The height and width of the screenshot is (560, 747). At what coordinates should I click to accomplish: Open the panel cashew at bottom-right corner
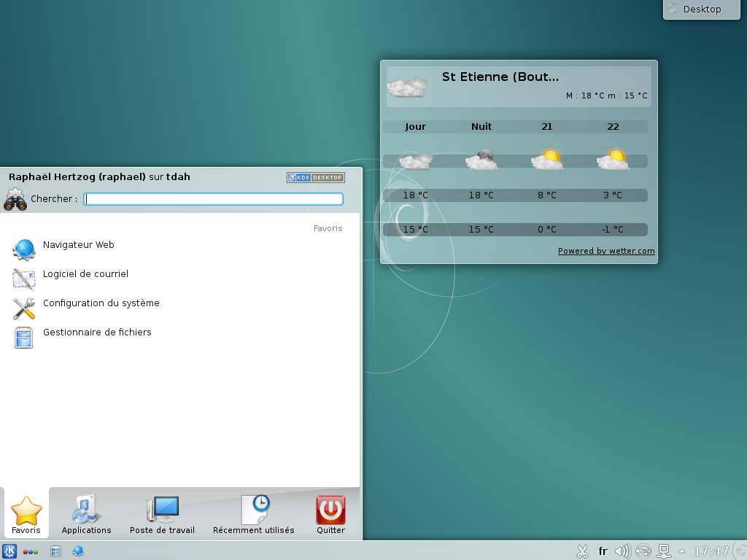pyautogui.click(x=740, y=552)
